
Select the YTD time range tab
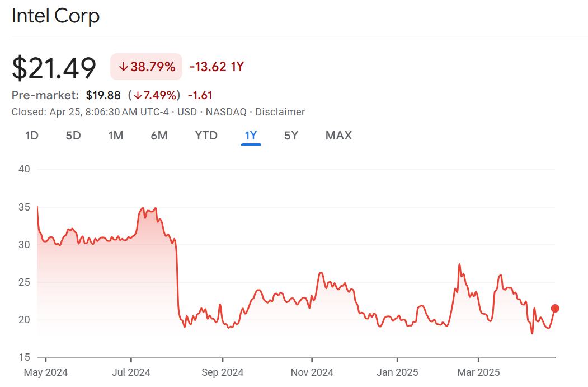(x=206, y=136)
